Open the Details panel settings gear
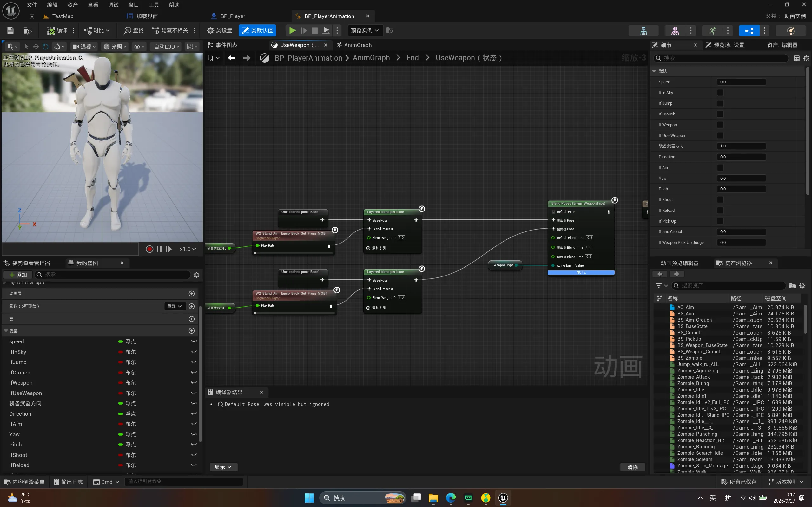 coord(806,58)
